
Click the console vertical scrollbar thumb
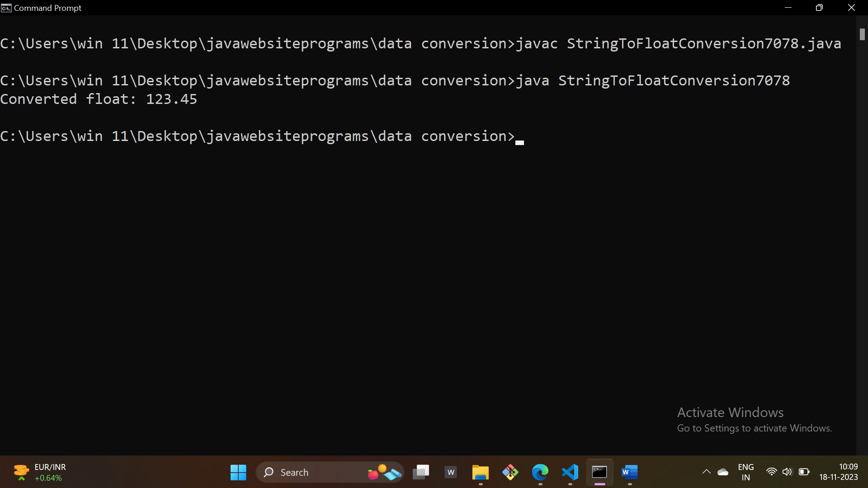(x=862, y=34)
